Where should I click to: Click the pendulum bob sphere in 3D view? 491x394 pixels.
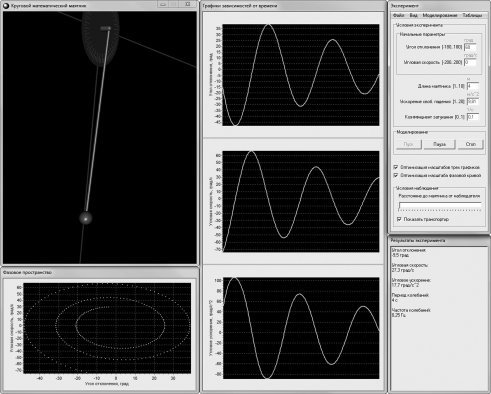pos(85,218)
